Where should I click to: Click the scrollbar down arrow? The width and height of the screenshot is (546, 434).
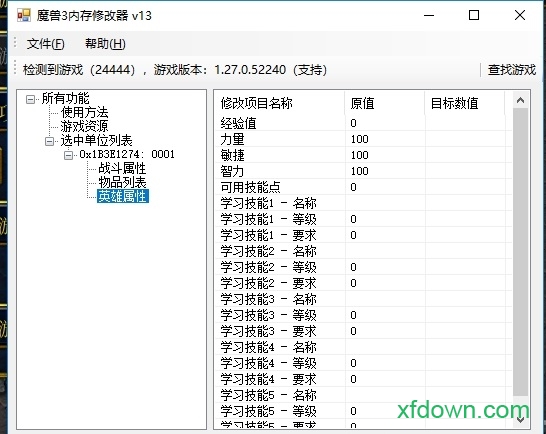point(520,419)
